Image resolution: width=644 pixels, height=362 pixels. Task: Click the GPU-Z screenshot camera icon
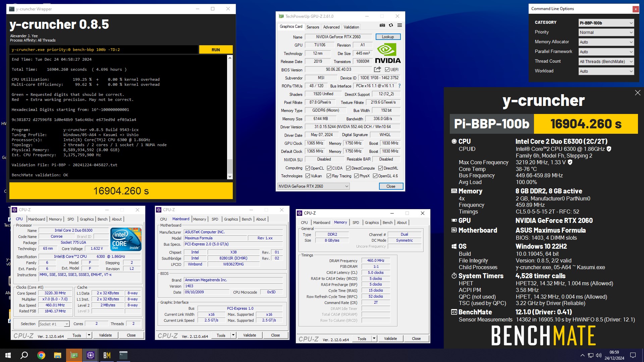[x=382, y=25]
